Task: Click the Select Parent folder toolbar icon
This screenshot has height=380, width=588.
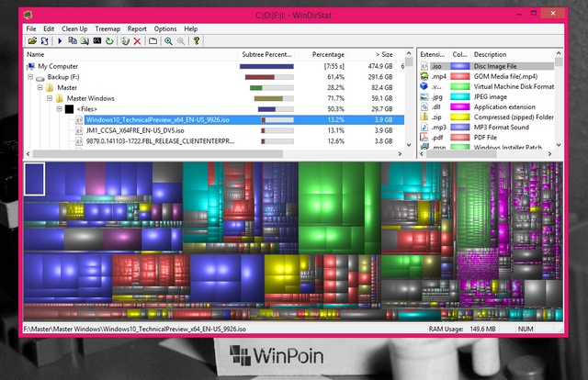Action: coord(153,41)
